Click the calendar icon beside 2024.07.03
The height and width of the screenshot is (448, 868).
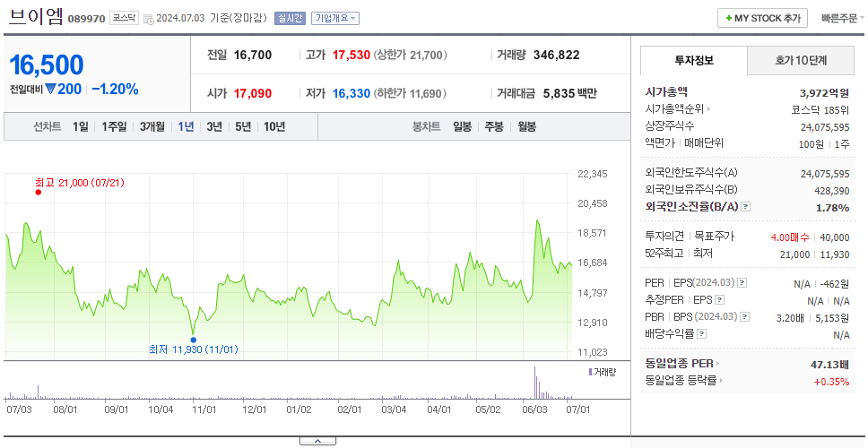point(148,19)
